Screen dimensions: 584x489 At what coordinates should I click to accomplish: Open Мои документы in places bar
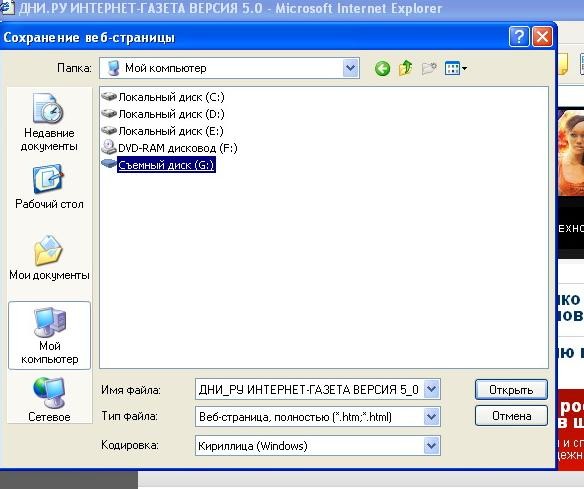click(x=49, y=258)
